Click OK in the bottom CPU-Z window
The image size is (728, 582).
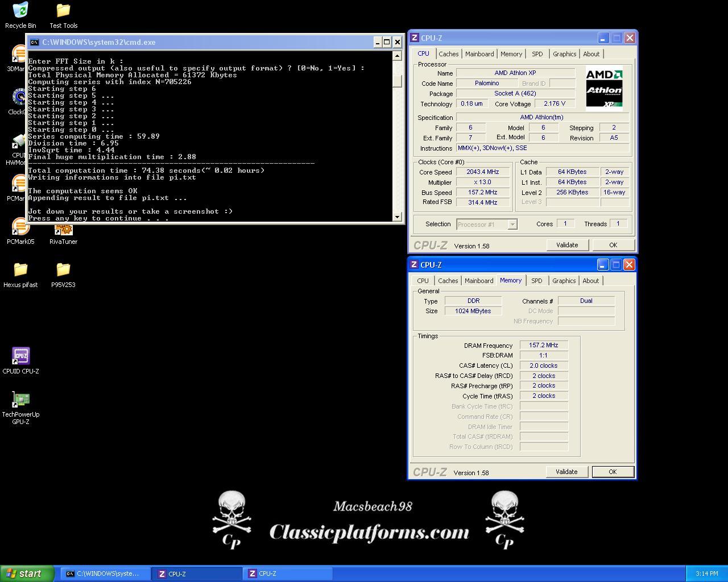pos(613,472)
